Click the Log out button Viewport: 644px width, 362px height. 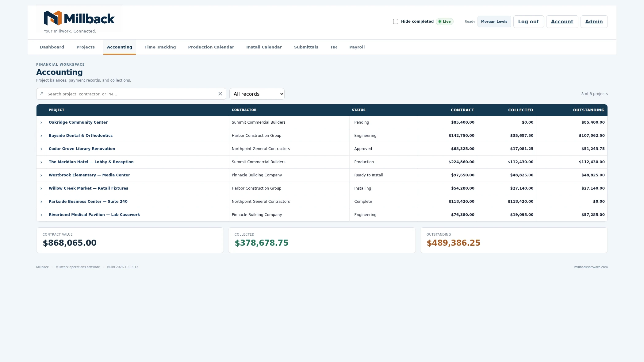click(528, 21)
